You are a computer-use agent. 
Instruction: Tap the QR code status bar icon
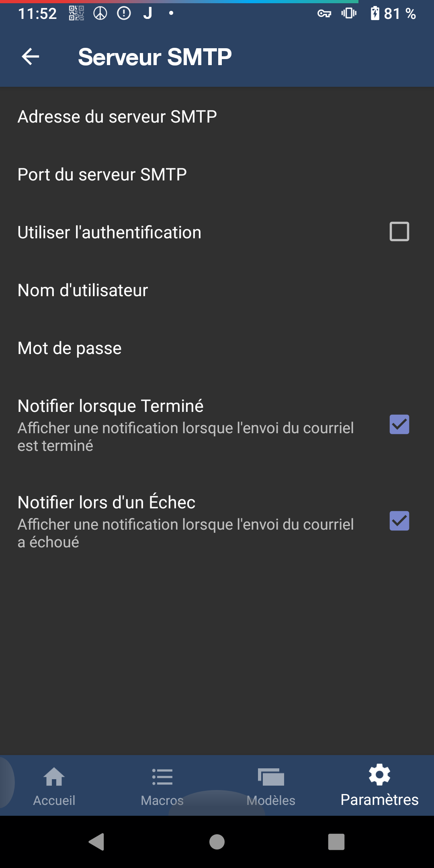tap(76, 14)
